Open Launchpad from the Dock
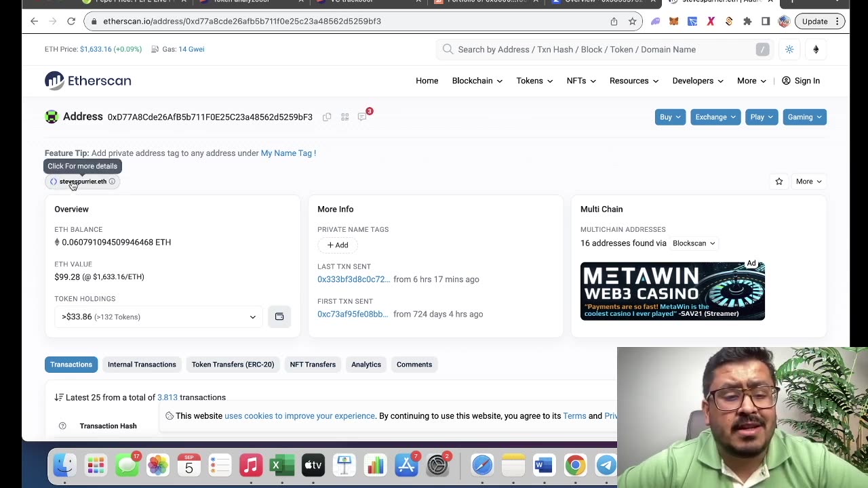This screenshot has width=868, height=488. tap(96, 465)
